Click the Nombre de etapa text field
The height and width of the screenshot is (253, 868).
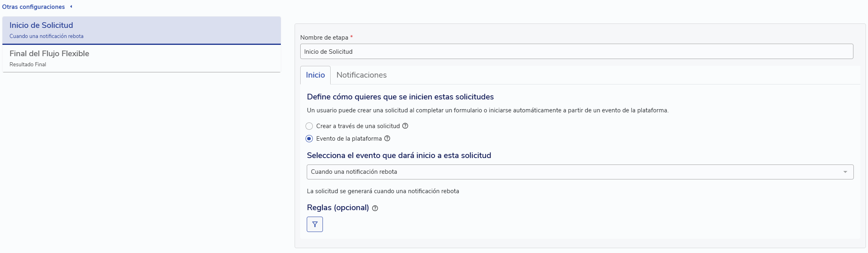[x=576, y=52]
